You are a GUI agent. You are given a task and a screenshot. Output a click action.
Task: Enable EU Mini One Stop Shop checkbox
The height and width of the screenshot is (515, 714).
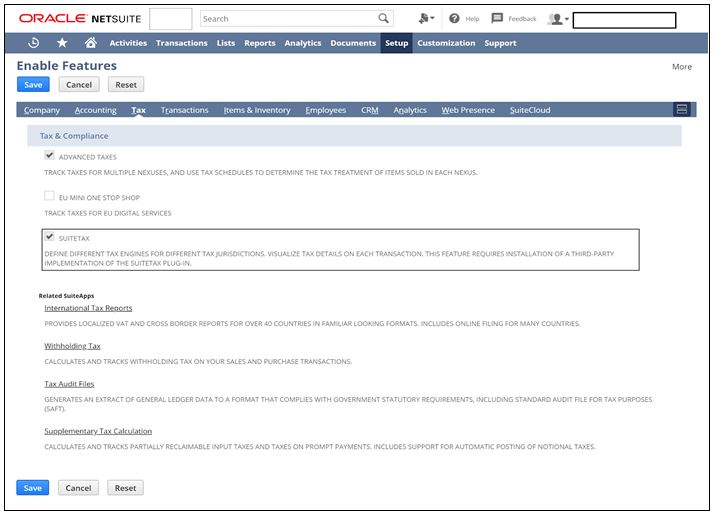pos(49,196)
